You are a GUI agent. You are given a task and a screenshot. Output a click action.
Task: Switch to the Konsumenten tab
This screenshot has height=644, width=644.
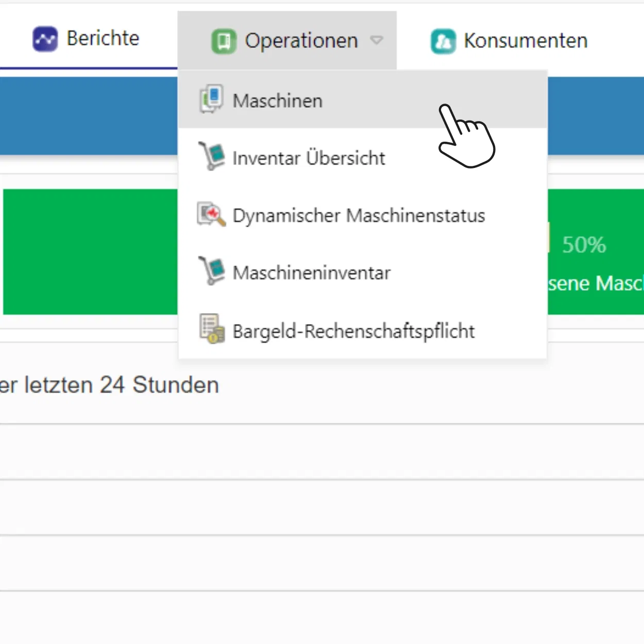click(x=525, y=41)
